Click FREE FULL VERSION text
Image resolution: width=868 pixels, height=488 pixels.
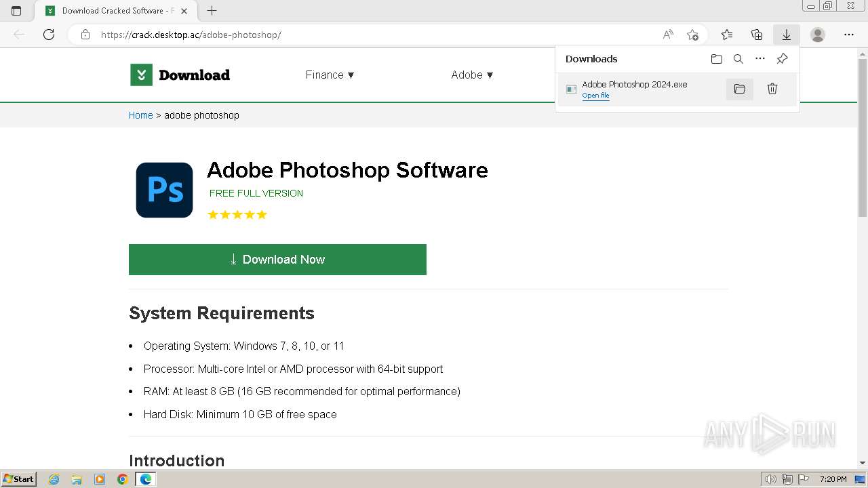pos(256,193)
